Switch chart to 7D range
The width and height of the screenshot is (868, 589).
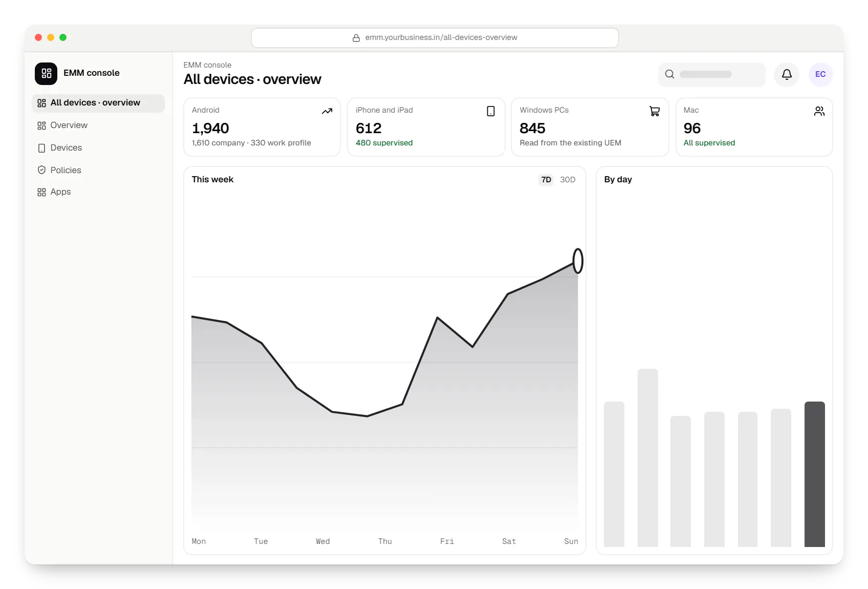(x=546, y=180)
